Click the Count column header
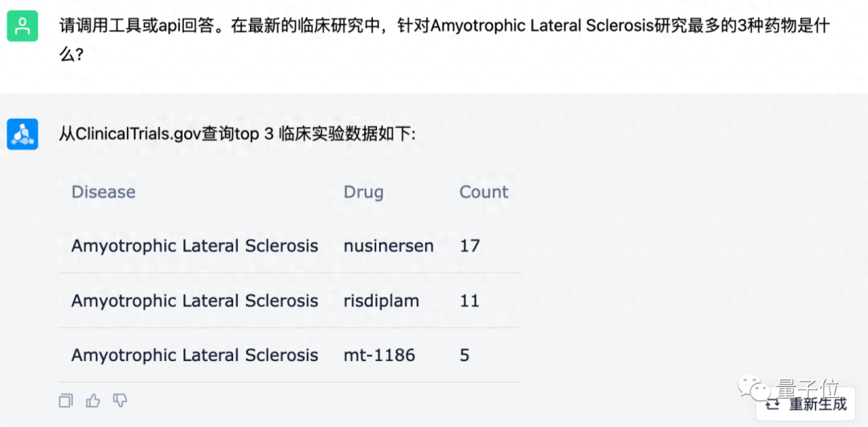 coord(484,192)
